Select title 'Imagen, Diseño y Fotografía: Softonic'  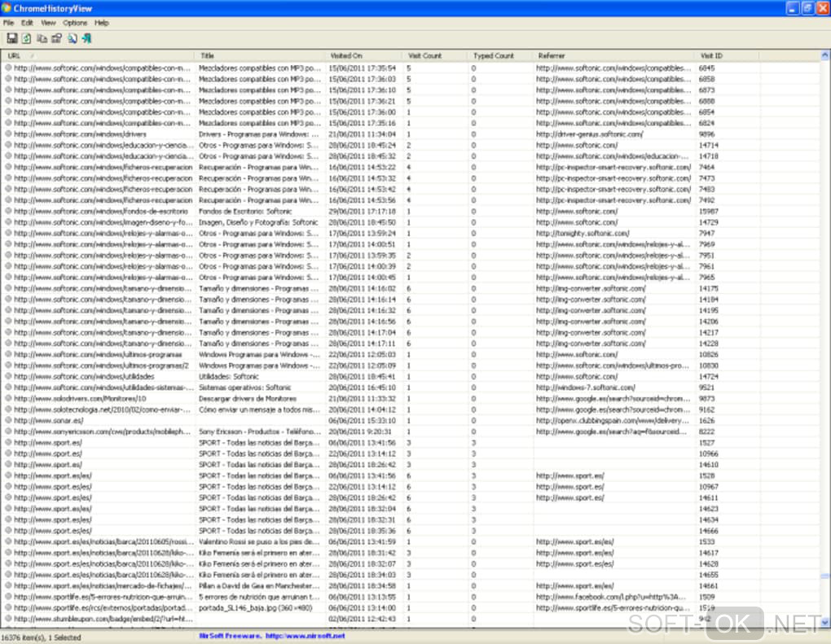[x=258, y=222]
